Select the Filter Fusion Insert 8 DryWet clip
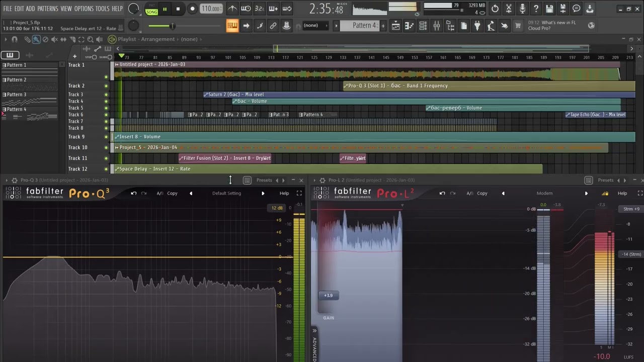The image size is (644, 362). [225, 158]
